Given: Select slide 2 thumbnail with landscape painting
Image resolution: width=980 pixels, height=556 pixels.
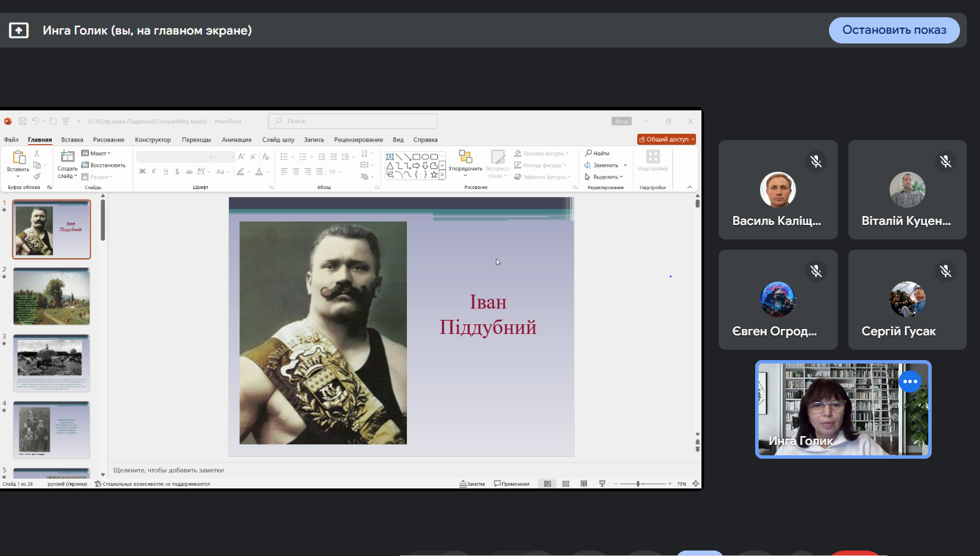Looking at the screenshot, I should (52, 297).
